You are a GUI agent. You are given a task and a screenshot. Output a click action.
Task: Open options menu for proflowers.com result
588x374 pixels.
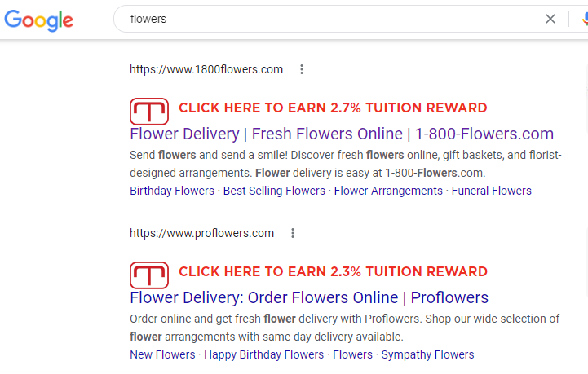coord(293,233)
